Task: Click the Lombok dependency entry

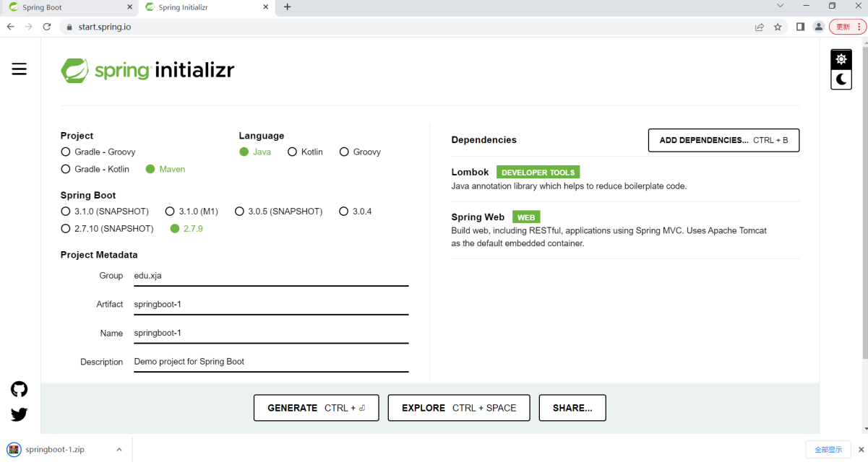Action: 625,178
